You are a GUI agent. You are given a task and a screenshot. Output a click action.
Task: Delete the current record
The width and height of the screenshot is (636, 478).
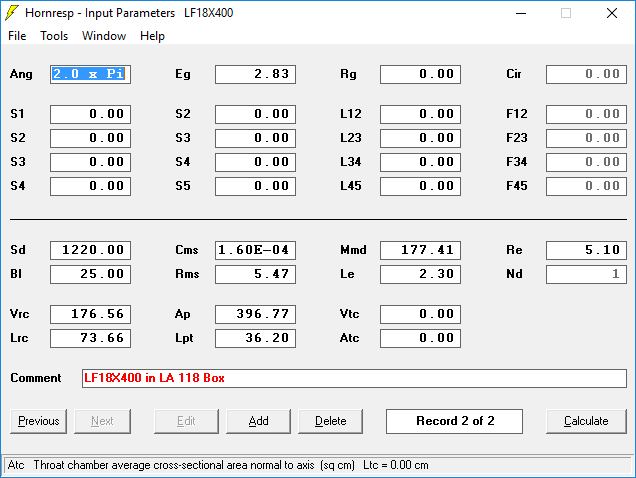(331, 421)
